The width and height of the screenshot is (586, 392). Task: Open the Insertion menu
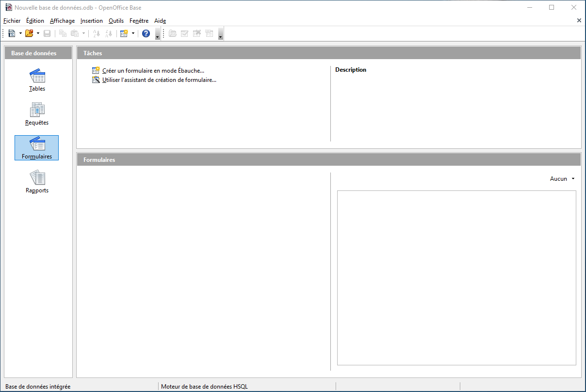(x=92, y=21)
